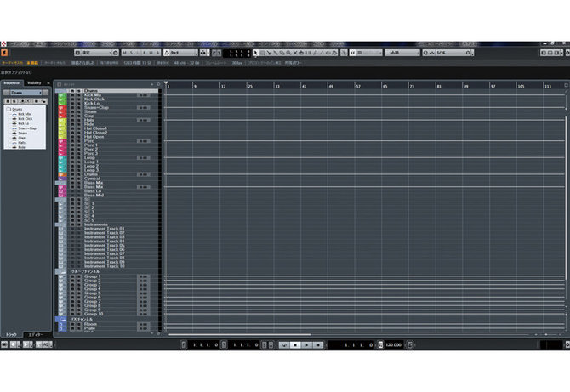570x392 pixels.
Task: Toggle mute on the Kick Mix track
Action: 72,95
